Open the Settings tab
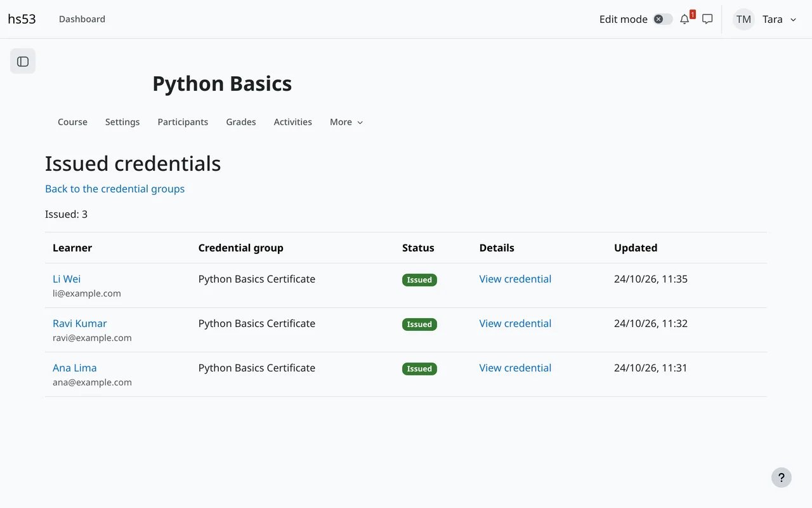812x508 pixels. [122, 122]
